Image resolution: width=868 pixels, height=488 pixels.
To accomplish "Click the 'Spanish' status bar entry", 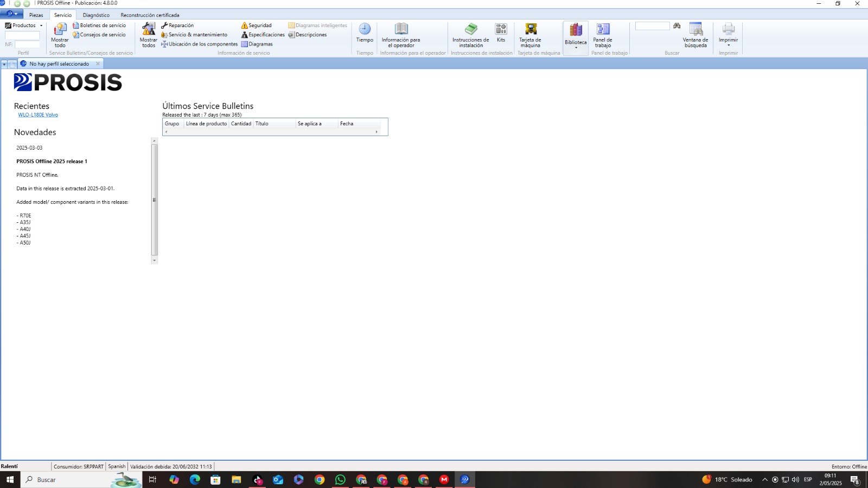I will (x=117, y=466).
